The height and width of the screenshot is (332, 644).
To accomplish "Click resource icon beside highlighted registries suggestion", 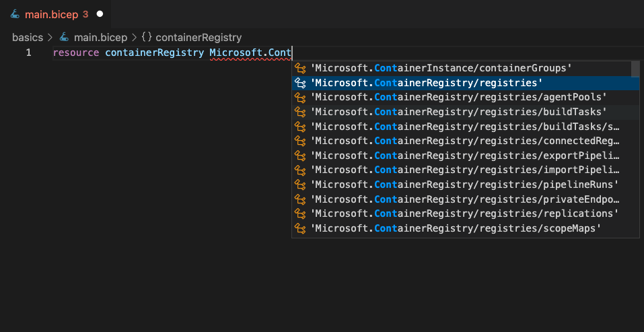I will (x=301, y=83).
